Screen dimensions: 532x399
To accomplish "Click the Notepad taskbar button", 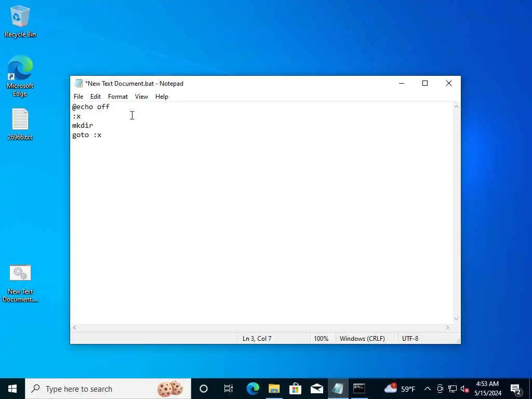I will click(x=338, y=389).
